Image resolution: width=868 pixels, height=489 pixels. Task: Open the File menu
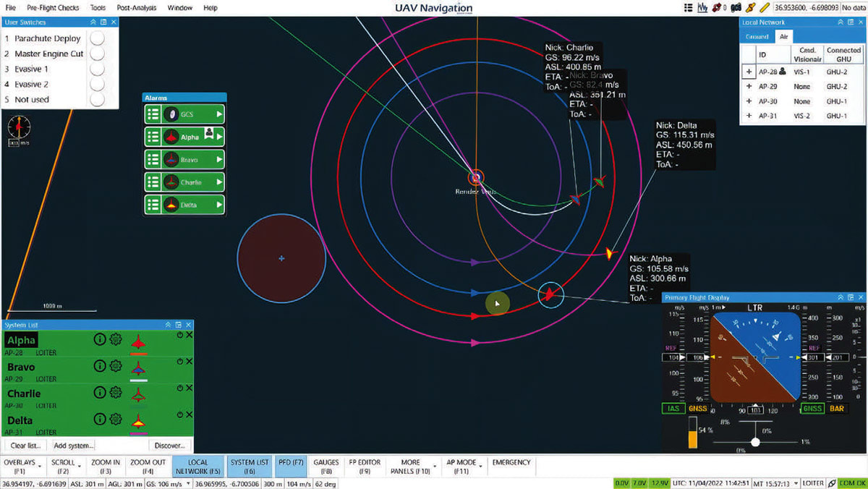tap(10, 8)
